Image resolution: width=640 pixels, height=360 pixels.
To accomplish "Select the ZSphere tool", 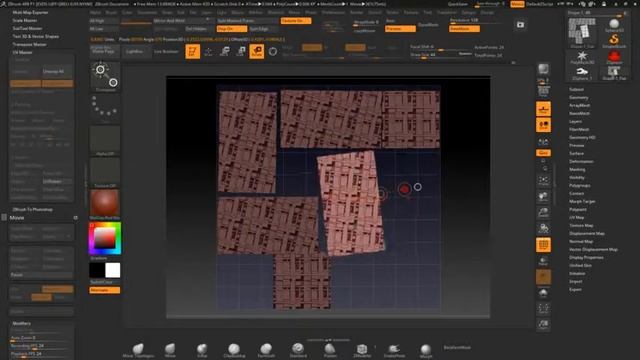I will (582, 73).
